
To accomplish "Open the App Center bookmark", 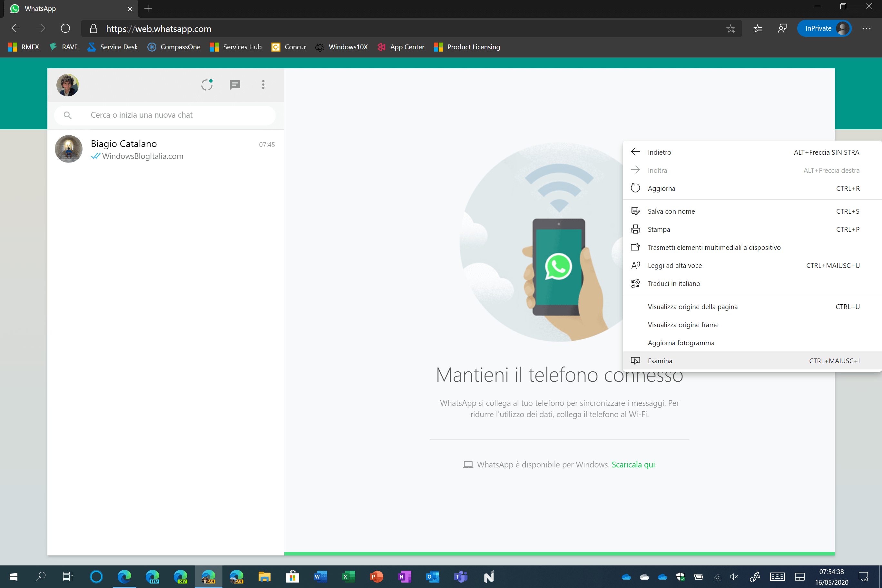I will (401, 47).
